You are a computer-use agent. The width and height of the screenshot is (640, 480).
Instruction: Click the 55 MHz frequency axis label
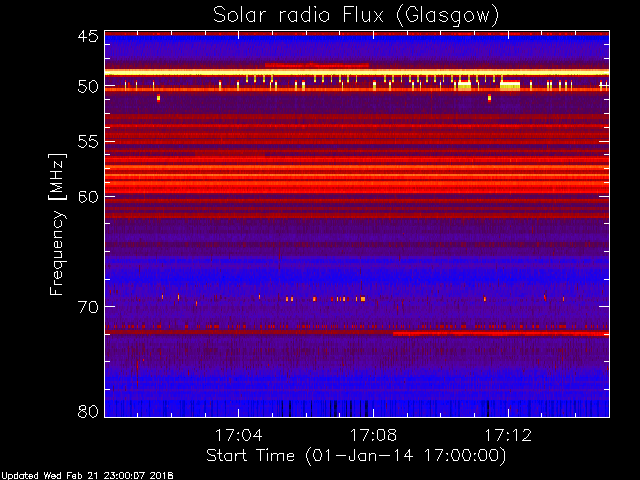tap(88, 142)
